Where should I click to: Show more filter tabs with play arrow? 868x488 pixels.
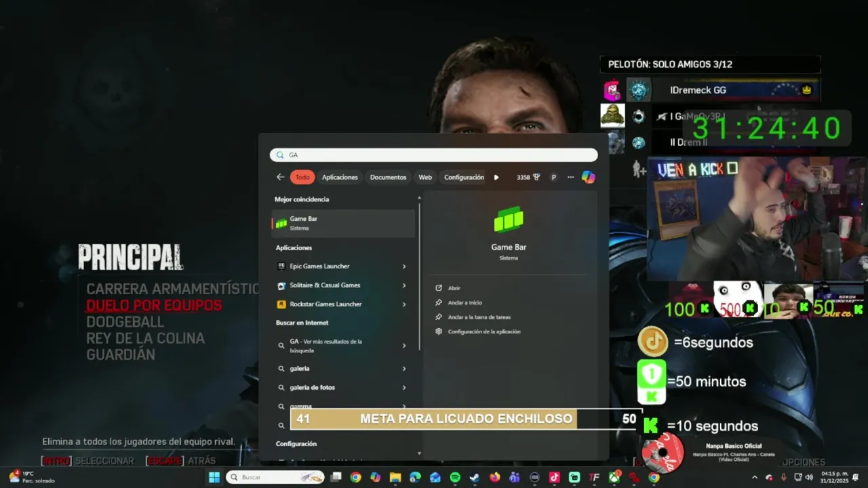click(x=496, y=178)
